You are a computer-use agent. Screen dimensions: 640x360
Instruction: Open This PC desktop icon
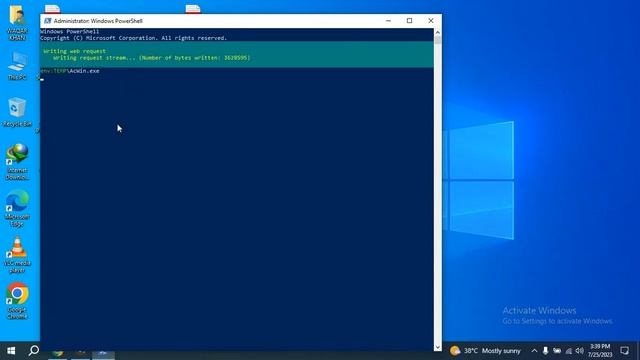coord(17,65)
